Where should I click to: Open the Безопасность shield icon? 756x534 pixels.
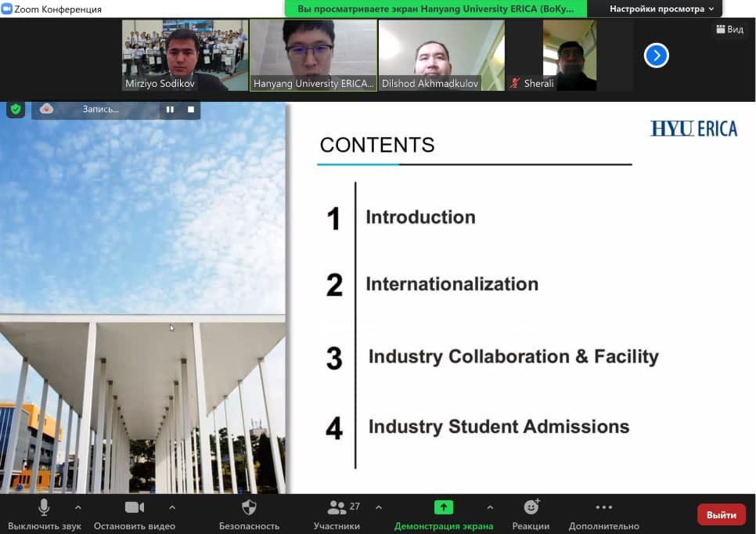point(249,508)
